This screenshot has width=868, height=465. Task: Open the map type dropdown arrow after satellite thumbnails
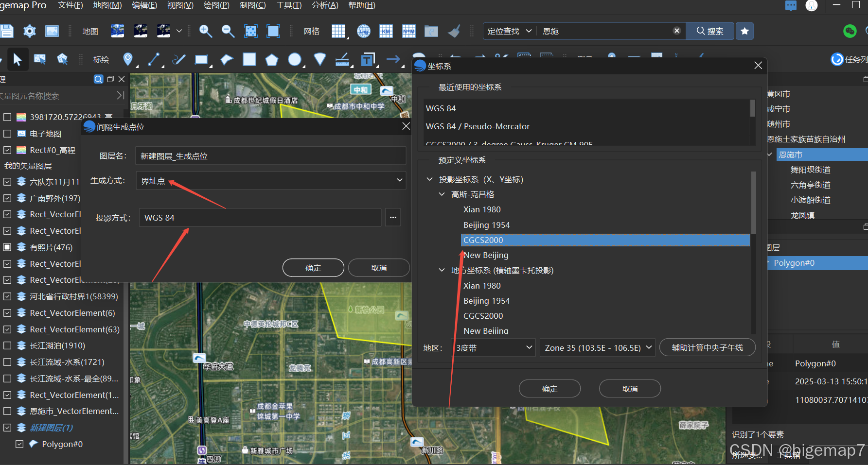pyautogui.click(x=179, y=31)
